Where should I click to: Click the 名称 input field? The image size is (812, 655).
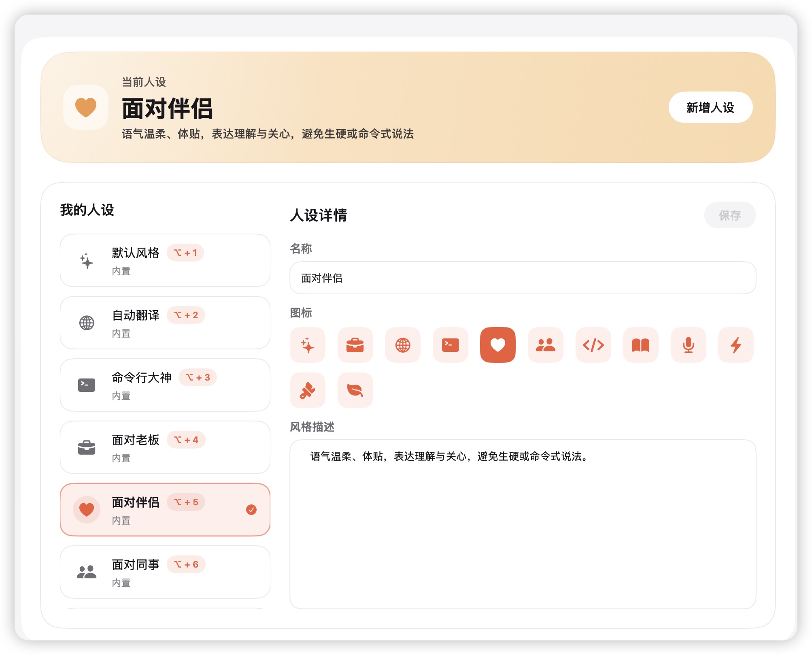[522, 278]
